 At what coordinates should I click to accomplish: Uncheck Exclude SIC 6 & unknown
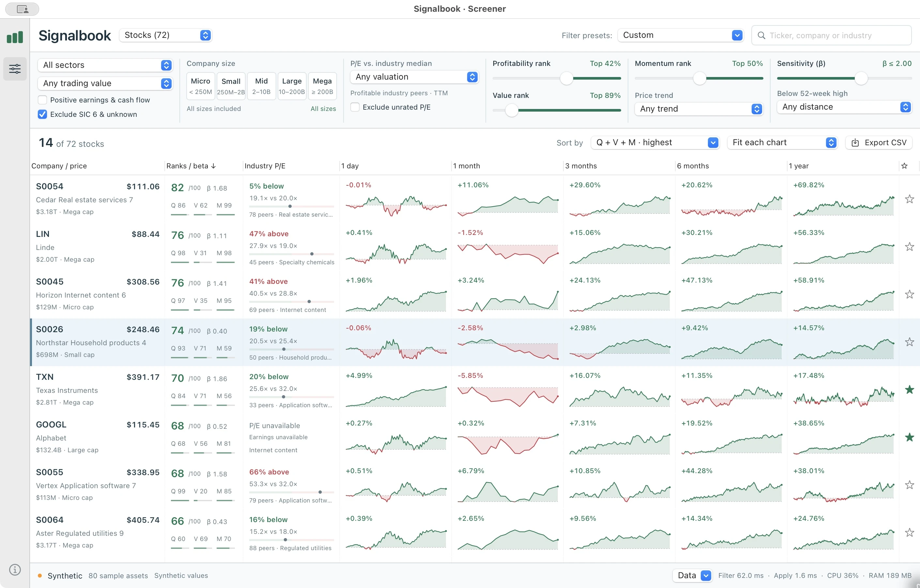tap(42, 114)
